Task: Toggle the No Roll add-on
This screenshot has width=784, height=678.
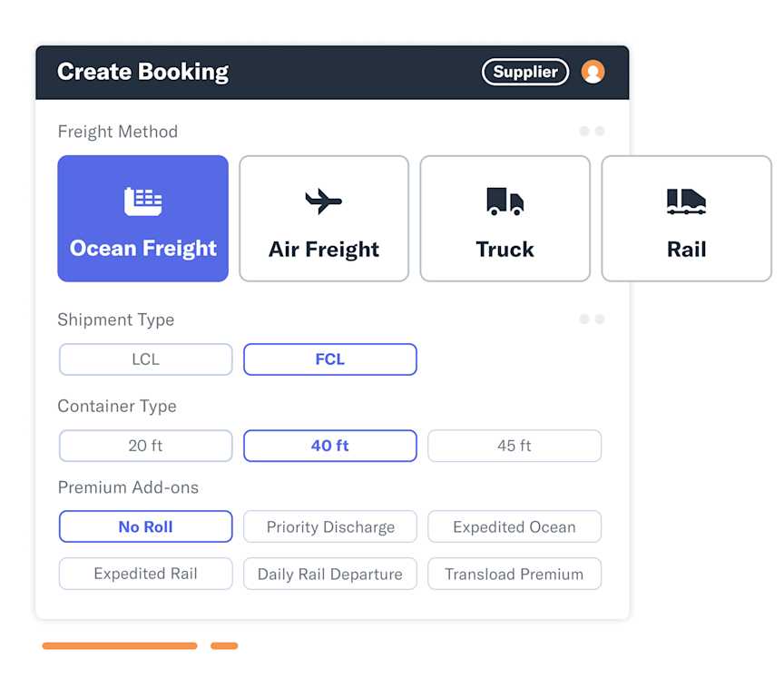Action: click(145, 526)
